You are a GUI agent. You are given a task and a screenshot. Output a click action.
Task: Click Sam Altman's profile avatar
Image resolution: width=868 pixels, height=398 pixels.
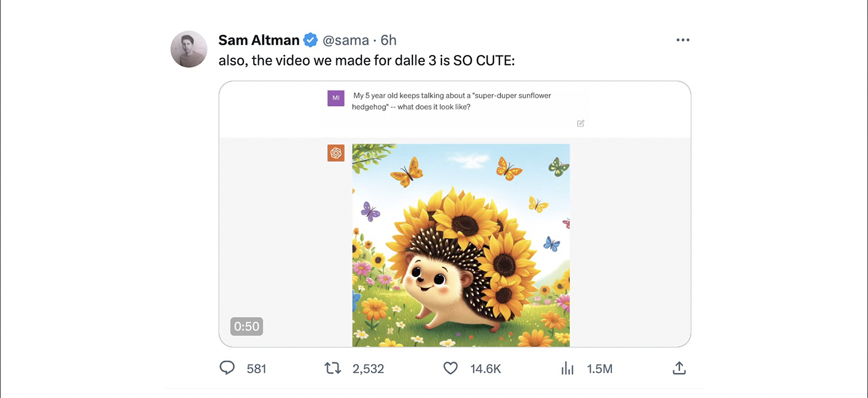tap(189, 49)
